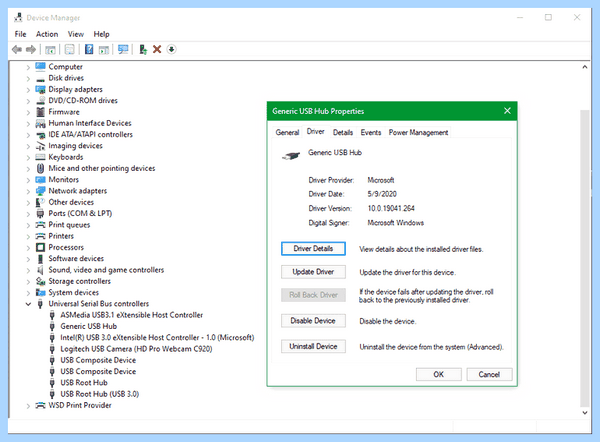Screen dimensions: 600x442
Task: Select the Universal Serial Bus controllers icon
Action: click(40, 304)
